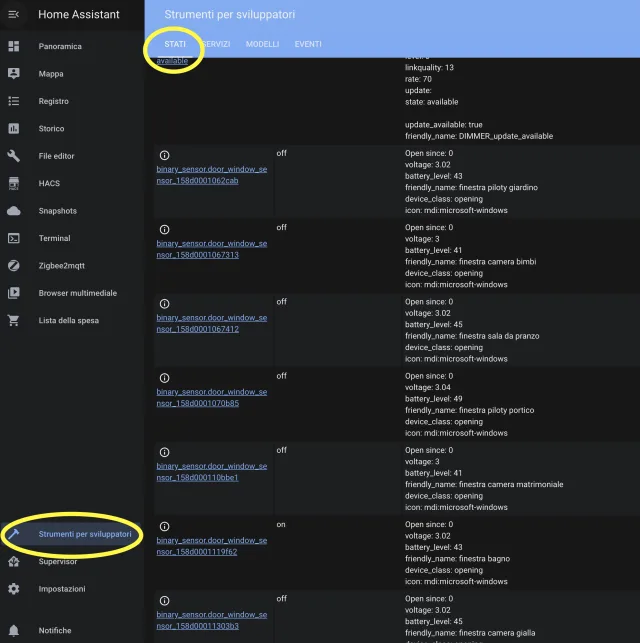
Task: Open Snapshots cloud icon
Action: tap(14, 211)
